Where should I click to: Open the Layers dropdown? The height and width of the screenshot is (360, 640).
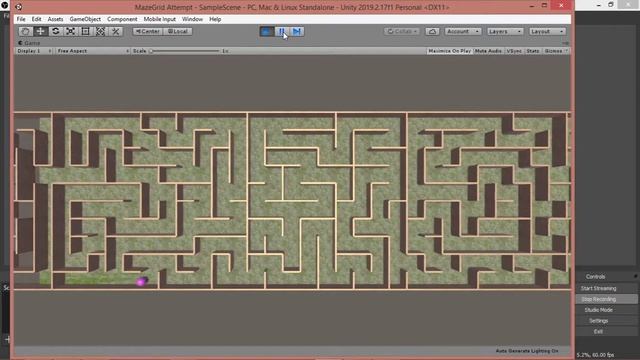point(505,31)
